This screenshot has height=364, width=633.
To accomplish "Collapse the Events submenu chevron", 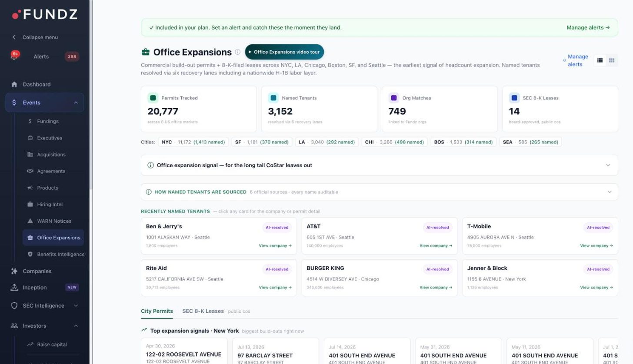I will (76, 103).
